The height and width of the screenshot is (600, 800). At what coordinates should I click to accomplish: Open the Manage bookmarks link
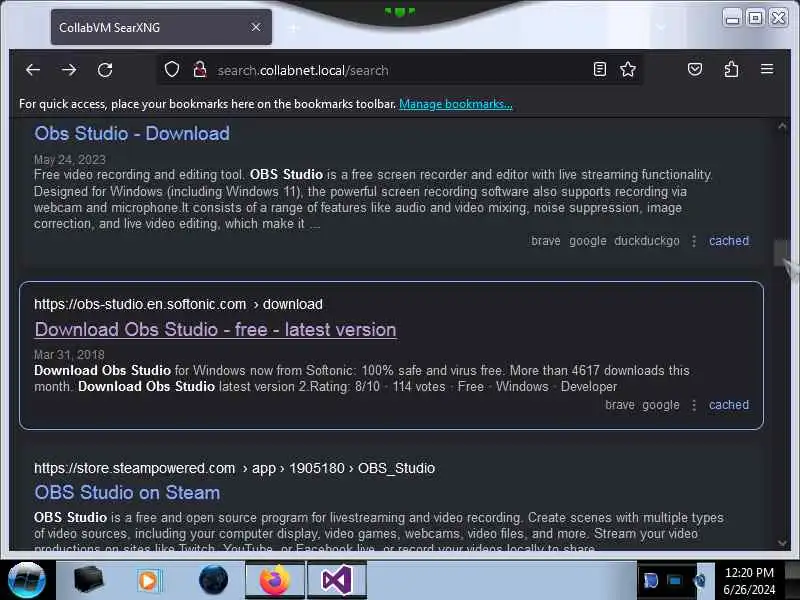pyautogui.click(x=456, y=104)
